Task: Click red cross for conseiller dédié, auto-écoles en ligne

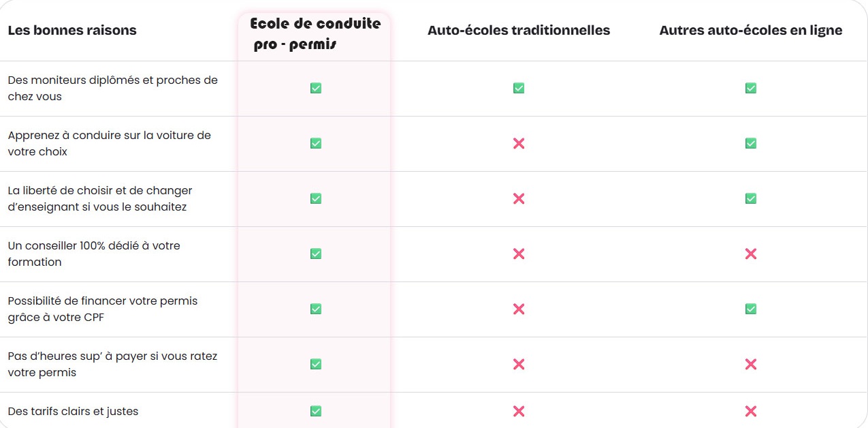Action: 750,254
